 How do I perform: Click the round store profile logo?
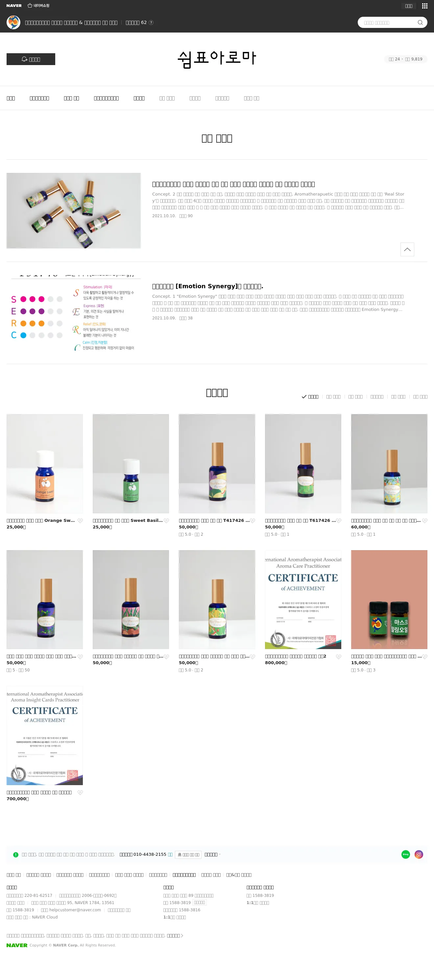tap(13, 22)
